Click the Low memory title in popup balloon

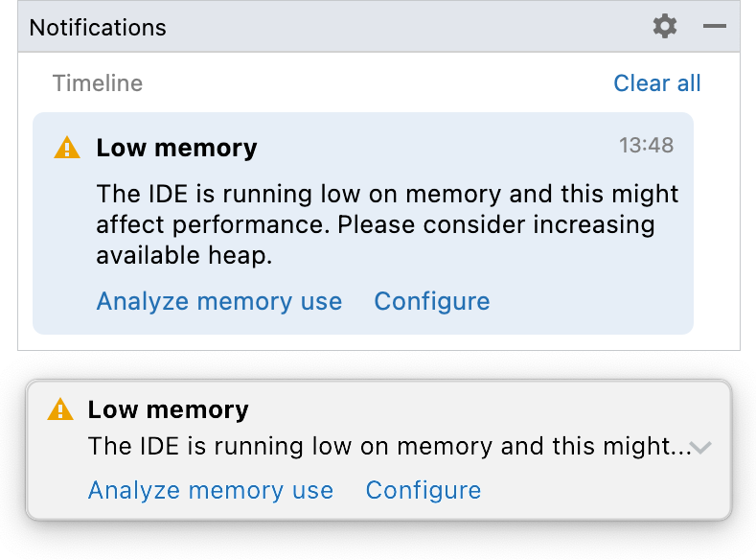pos(169,409)
